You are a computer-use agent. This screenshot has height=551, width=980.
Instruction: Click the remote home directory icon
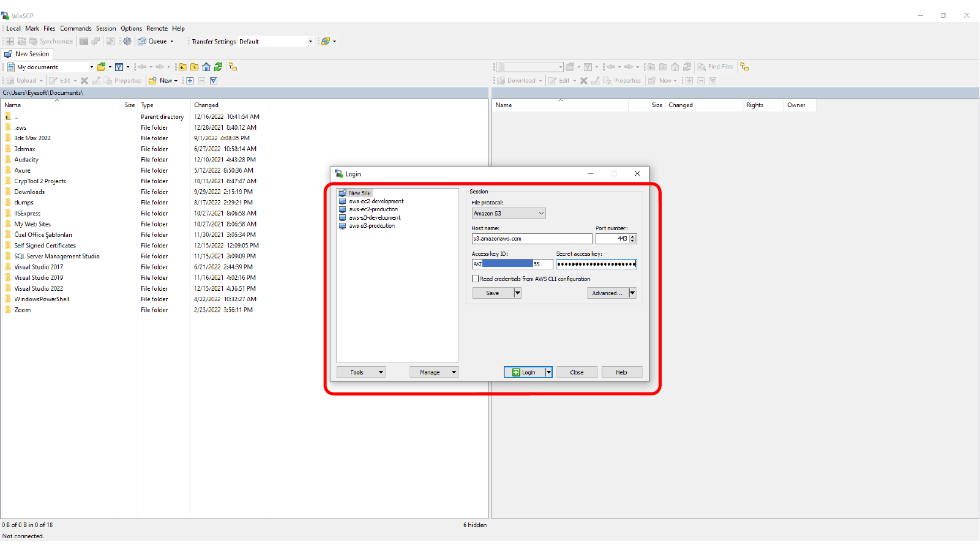[675, 67]
